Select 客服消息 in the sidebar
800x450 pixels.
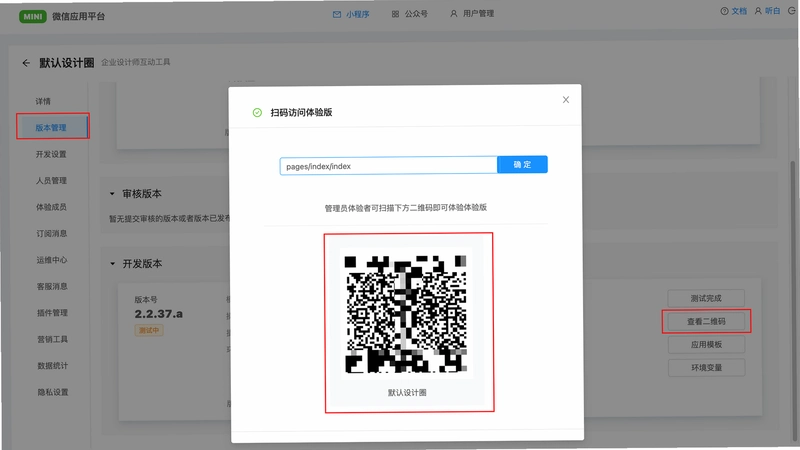coord(52,286)
